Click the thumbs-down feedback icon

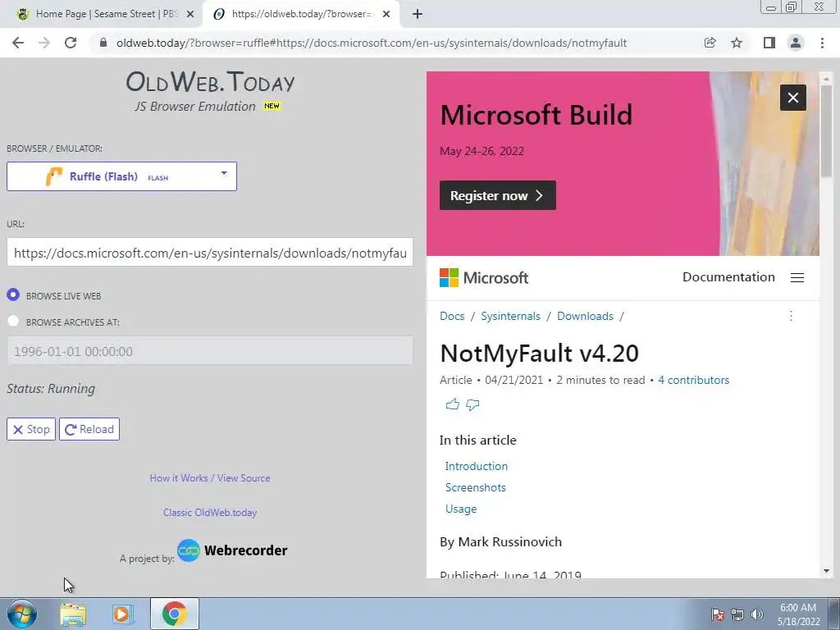click(x=472, y=404)
